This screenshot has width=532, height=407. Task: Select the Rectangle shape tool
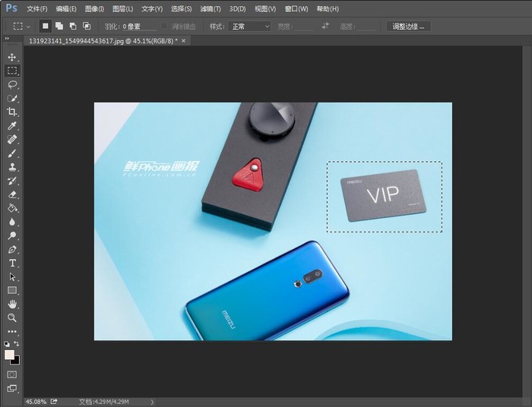point(12,290)
